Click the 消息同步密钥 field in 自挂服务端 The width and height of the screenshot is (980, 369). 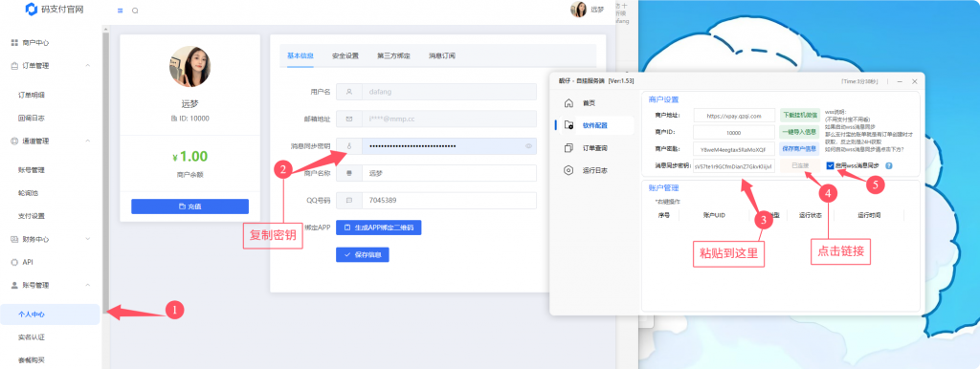click(734, 165)
